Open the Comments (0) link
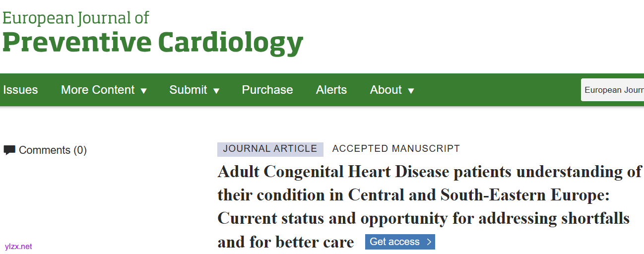Screen dimensions: 644x254 pyautogui.click(x=53, y=150)
